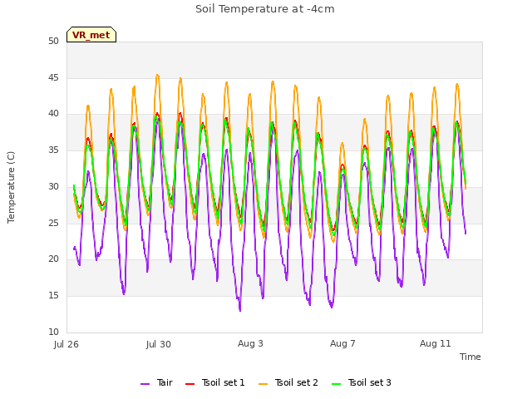Click the Jul 30 x-axis label
Screen dimensions: 532x399
coord(159,344)
